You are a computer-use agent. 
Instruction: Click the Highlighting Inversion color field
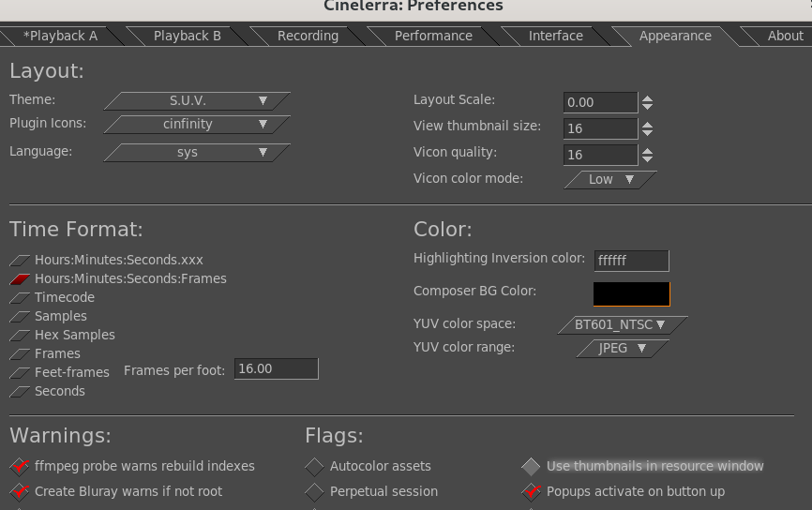[x=631, y=261]
